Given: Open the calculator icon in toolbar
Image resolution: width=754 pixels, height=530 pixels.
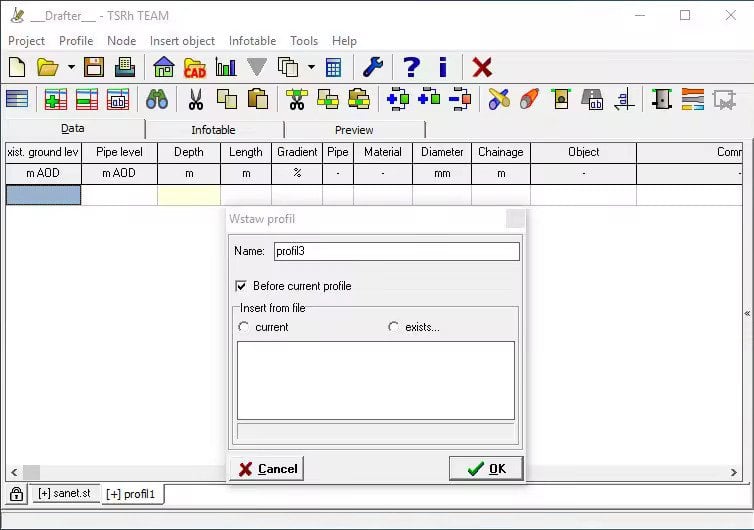Looking at the screenshot, I should pos(334,67).
